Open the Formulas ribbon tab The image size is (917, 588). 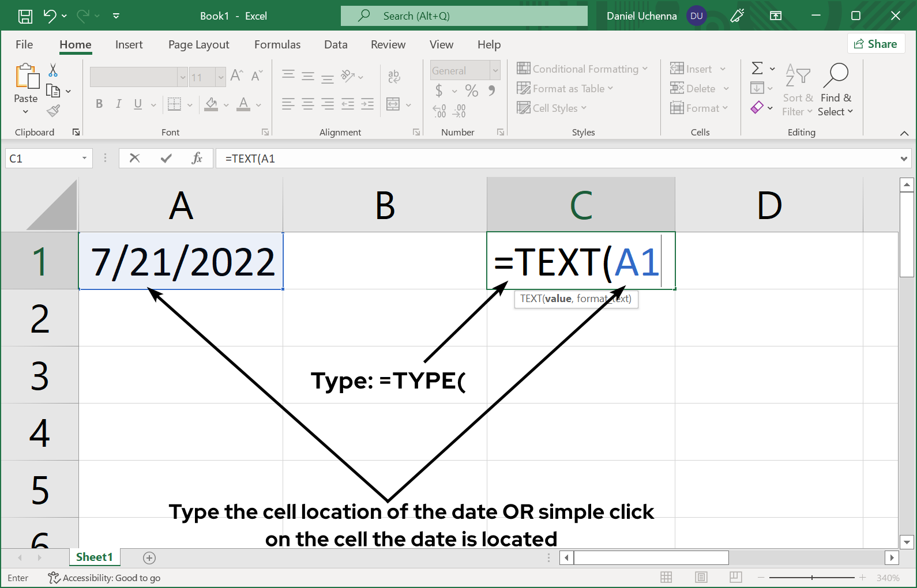tap(277, 44)
